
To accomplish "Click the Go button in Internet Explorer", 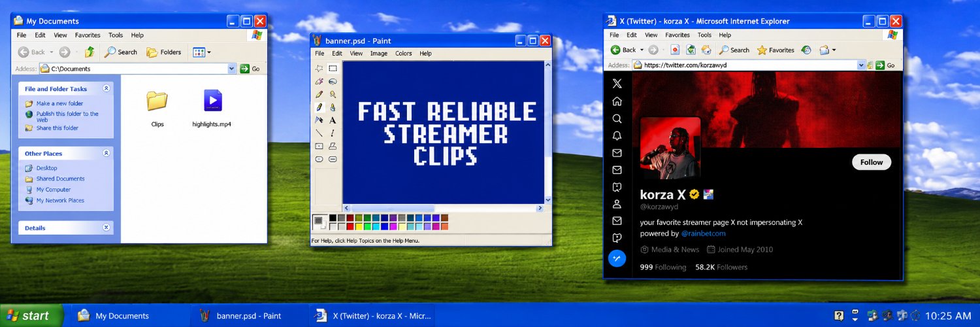I will (885, 65).
